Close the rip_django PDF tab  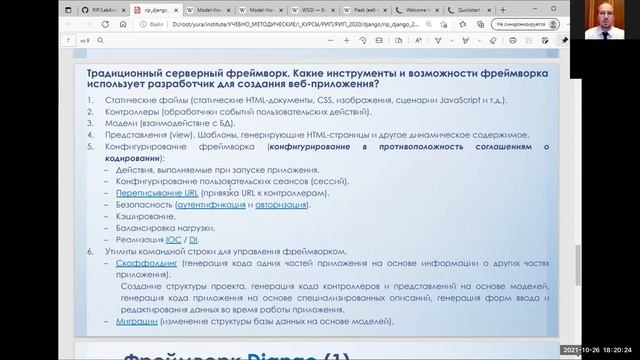point(176,10)
